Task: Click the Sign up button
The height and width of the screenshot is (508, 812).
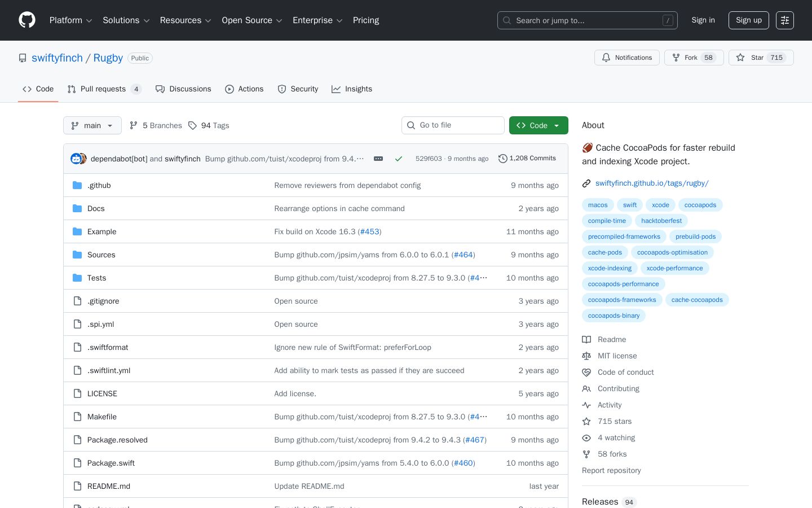Action: pyautogui.click(x=749, y=20)
